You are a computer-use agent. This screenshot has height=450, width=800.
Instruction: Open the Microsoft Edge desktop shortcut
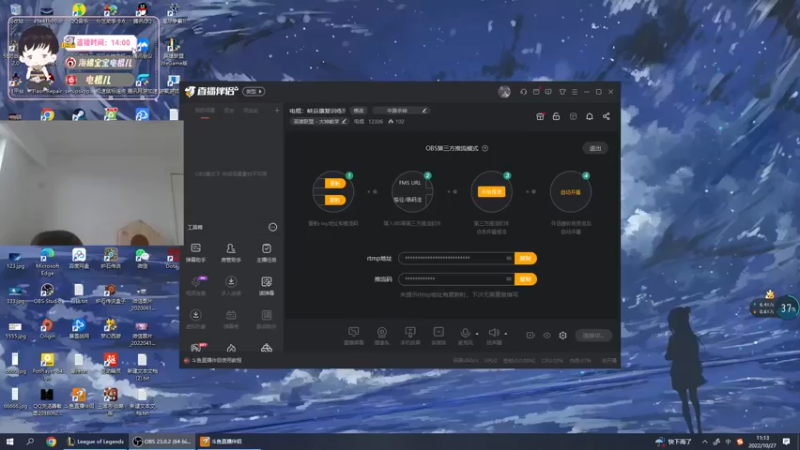[x=47, y=261]
